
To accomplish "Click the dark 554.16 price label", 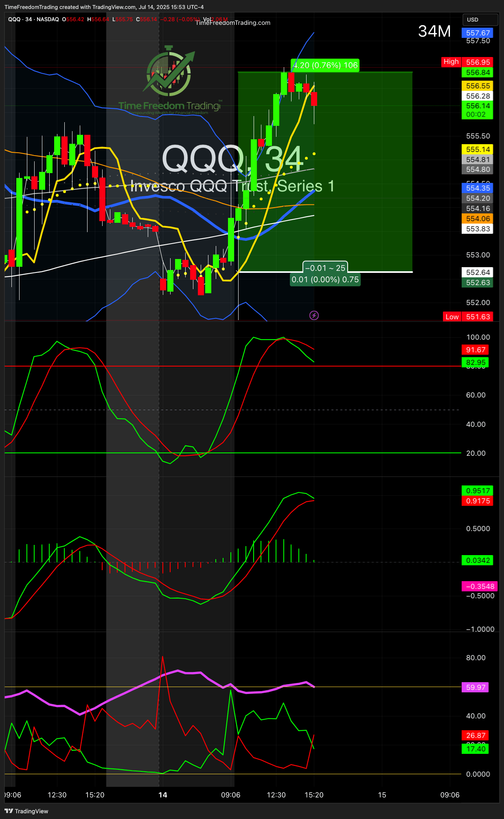I will click(x=478, y=209).
